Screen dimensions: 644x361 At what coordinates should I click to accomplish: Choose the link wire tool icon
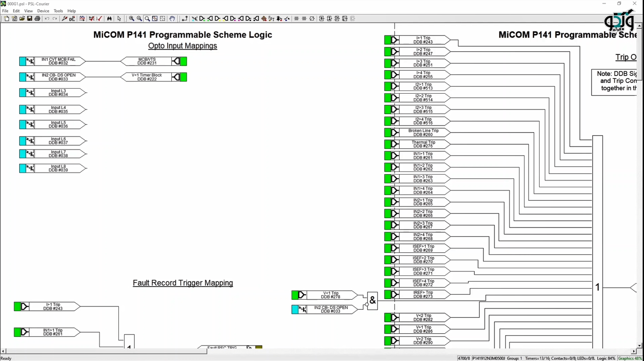coord(185,18)
